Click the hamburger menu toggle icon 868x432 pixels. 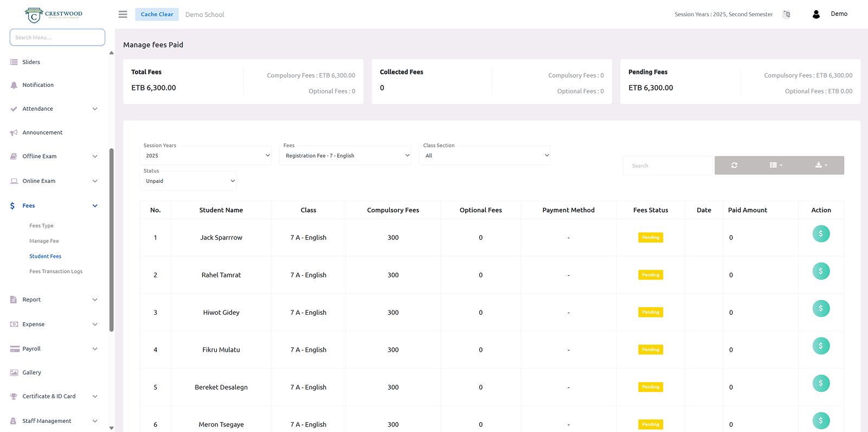(123, 15)
